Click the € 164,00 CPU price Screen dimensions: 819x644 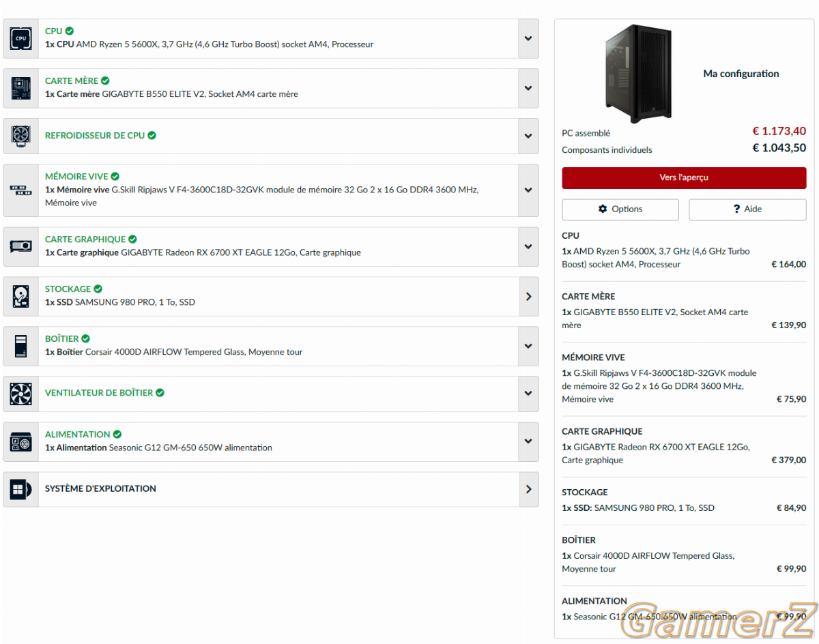788,264
